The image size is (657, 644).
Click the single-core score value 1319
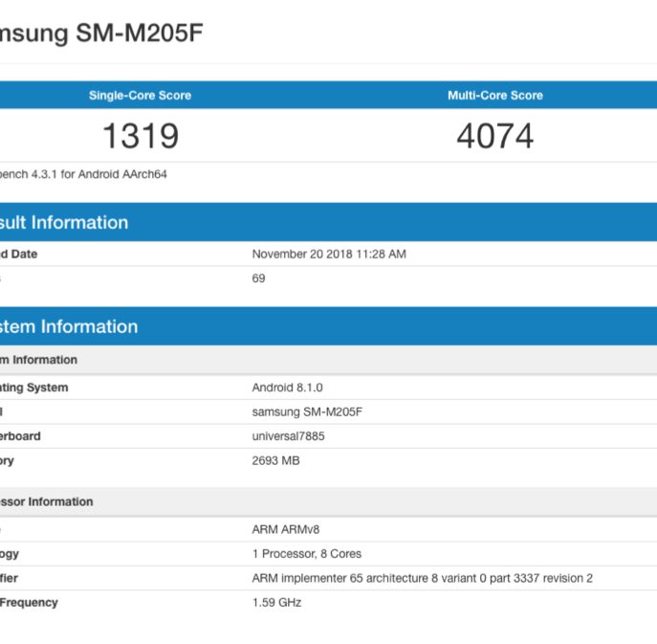[140, 137]
